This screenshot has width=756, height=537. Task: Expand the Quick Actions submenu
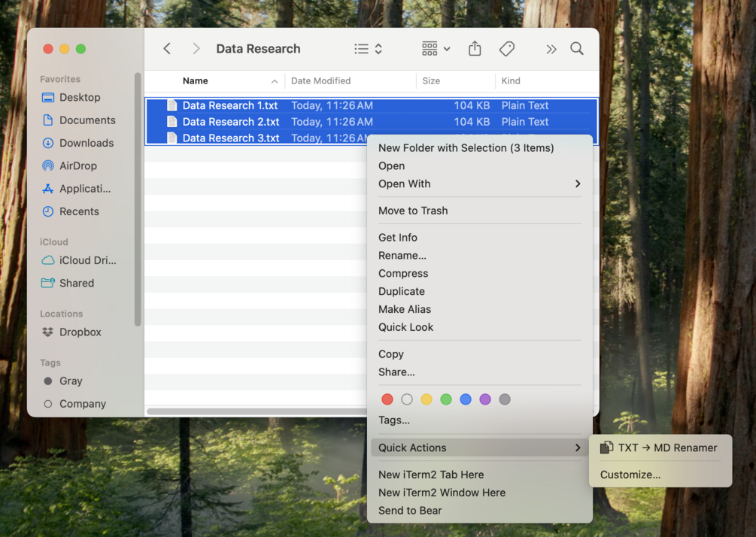tap(412, 447)
